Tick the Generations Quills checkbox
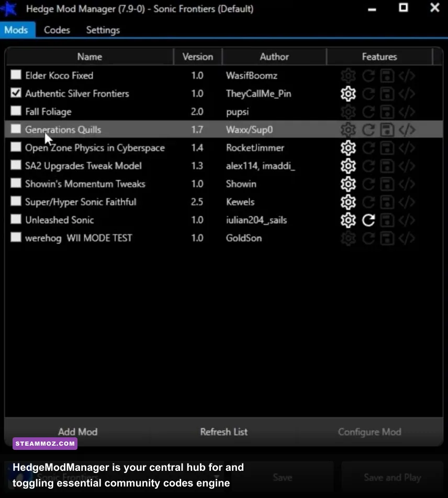 pos(16,129)
